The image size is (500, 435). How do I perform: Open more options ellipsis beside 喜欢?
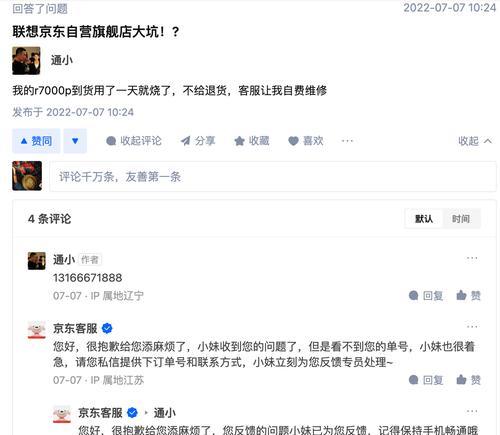coord(347,141)
